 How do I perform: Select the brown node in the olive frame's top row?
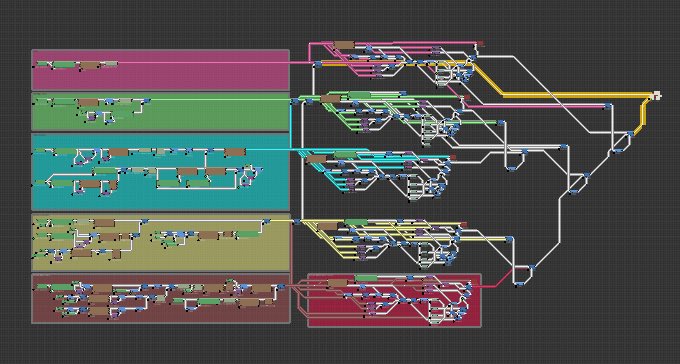click(x=104, y=223)
